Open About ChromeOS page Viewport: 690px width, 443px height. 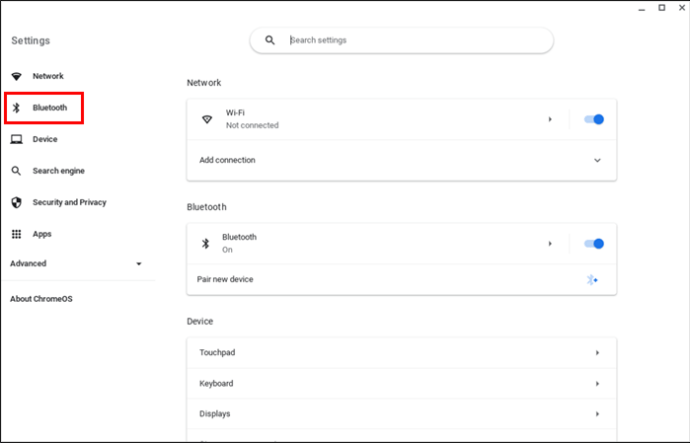[41, 299]
